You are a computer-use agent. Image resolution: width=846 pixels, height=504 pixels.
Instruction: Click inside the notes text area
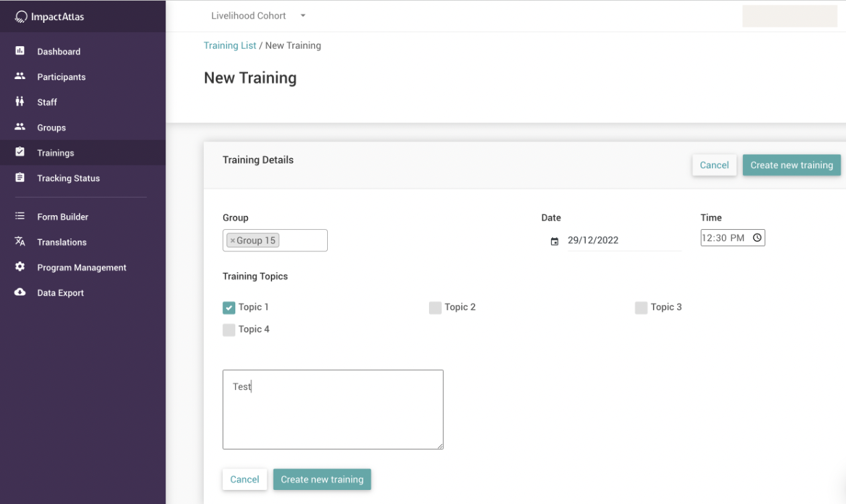pos(333,409)
